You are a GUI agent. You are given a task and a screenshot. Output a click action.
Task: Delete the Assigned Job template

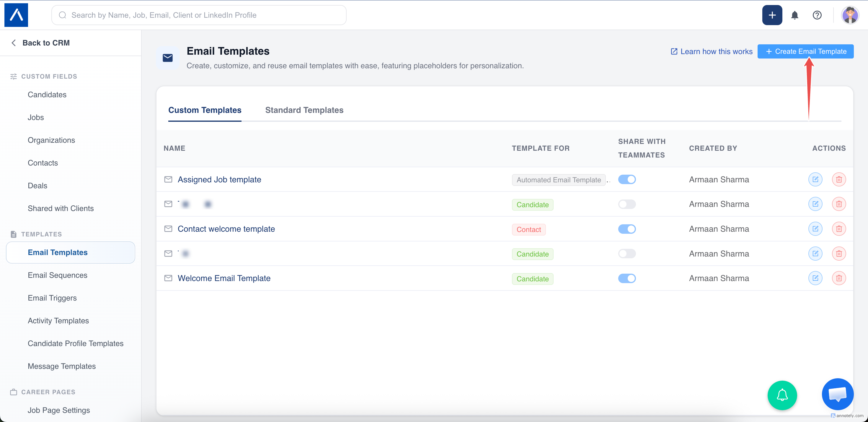pyautogui.click(x=839, y=179)
